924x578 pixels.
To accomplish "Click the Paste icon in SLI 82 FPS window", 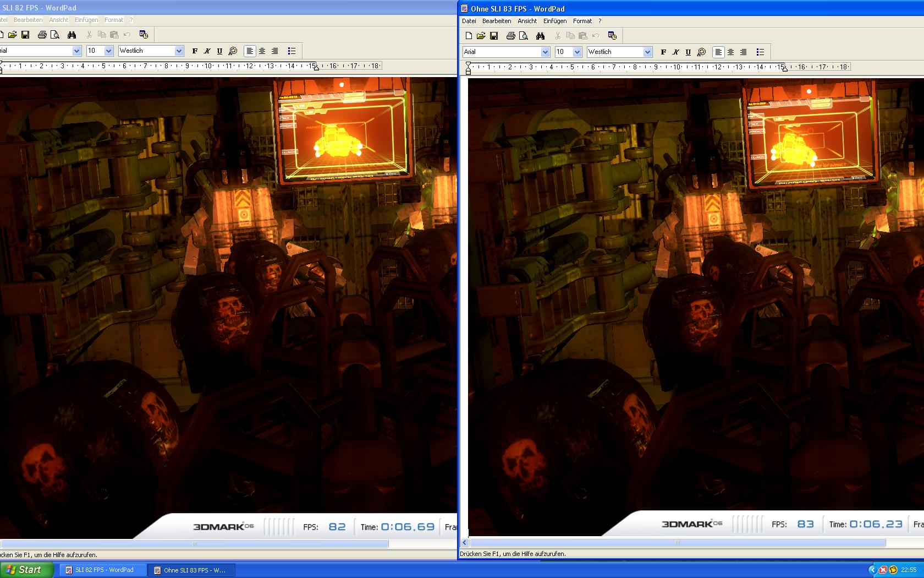I will [x=114, y=35].
